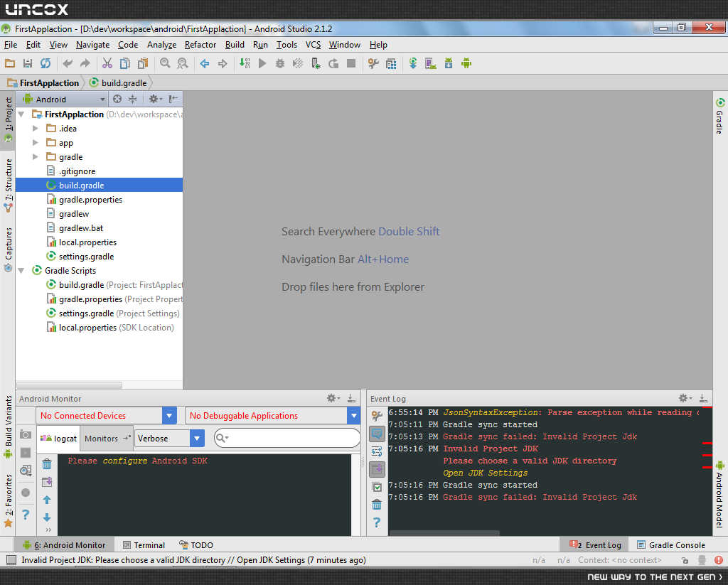This screenshot has height=585, width=728.
Task: Click Scroll from Source target icon
Action: (x=117, y=99)
